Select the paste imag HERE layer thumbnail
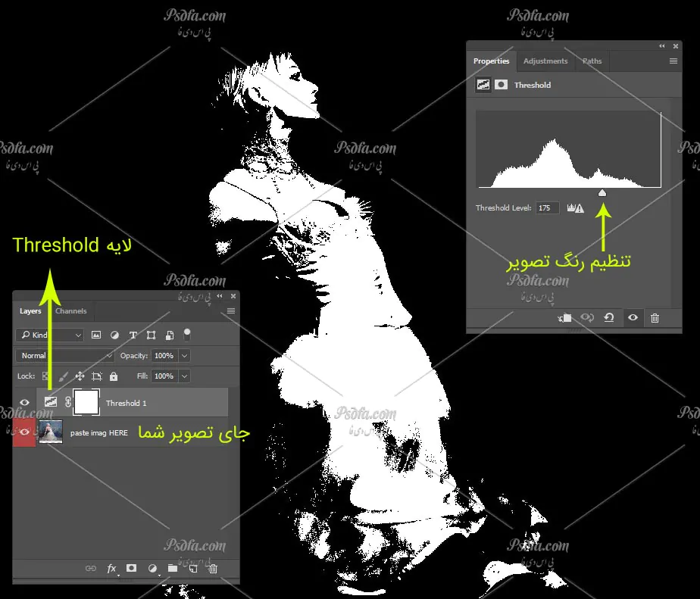The image size is (700, 599). click(x=51, y=432)
